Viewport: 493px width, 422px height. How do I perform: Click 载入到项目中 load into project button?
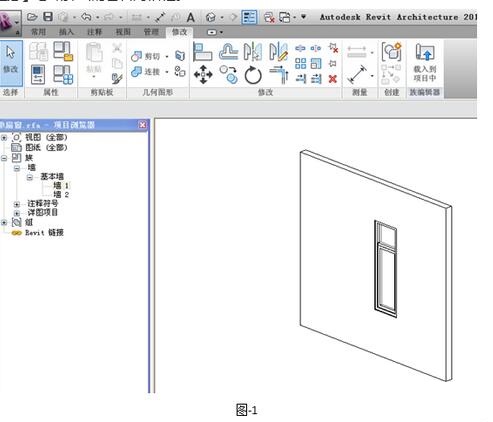tap(425, 63)
